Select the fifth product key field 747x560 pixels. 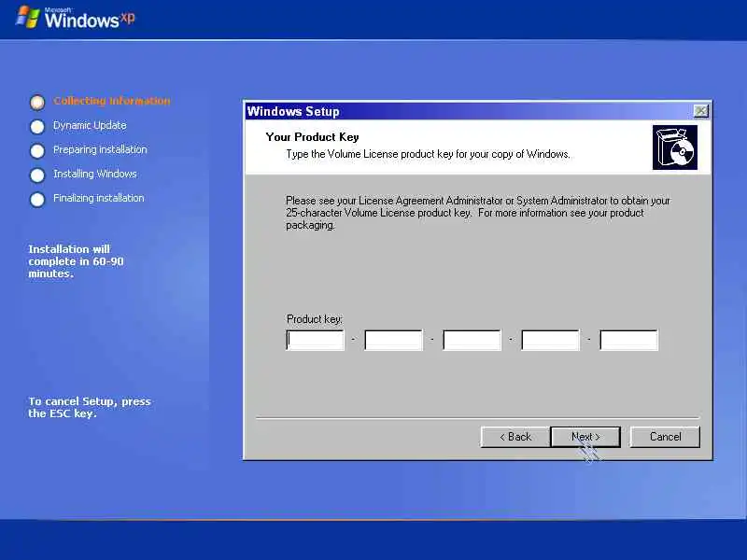point(628,340)
